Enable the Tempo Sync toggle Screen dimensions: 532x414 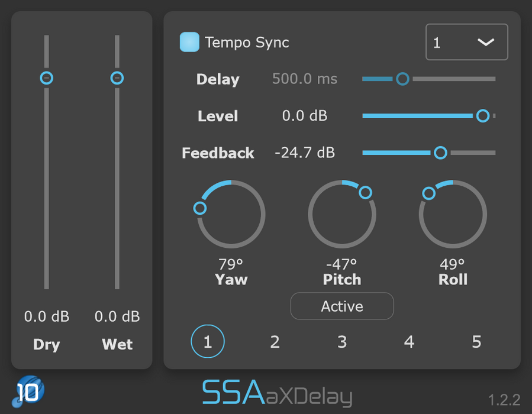[189, 42]
